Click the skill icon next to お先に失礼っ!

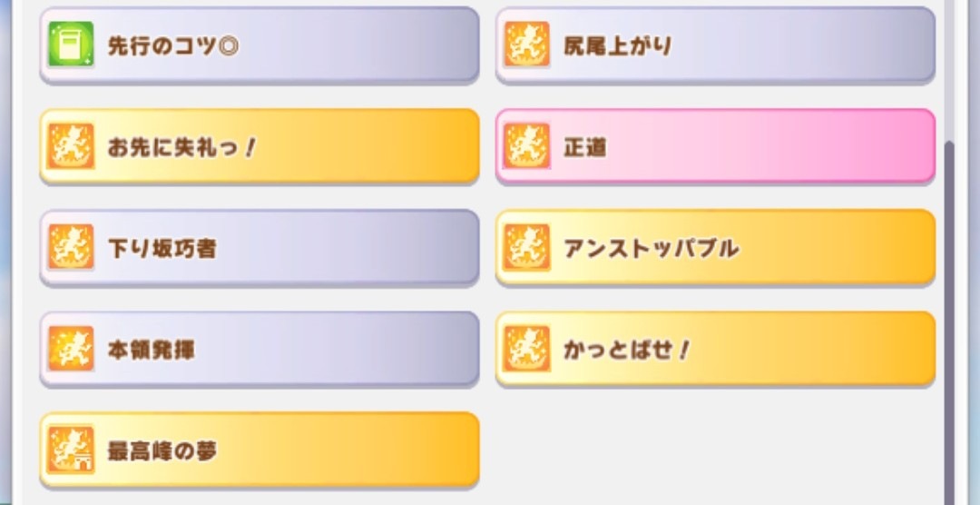(x=72, y=146)
